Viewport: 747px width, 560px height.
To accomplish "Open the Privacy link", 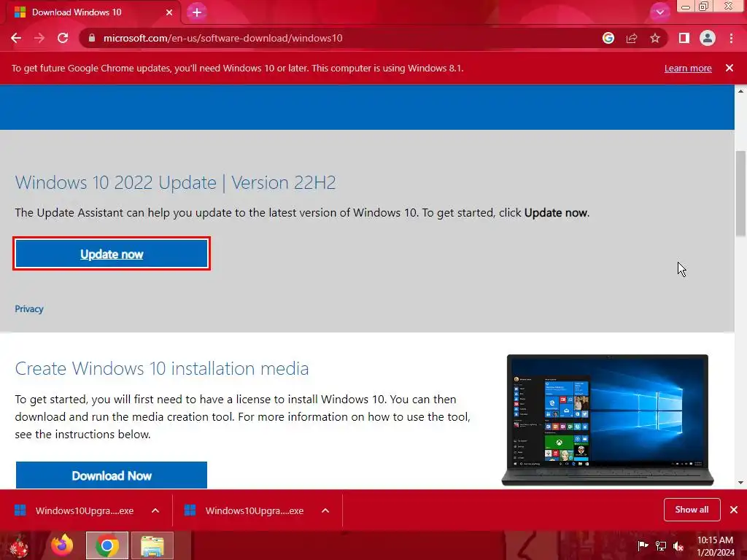I will click(x=29, y=309).
